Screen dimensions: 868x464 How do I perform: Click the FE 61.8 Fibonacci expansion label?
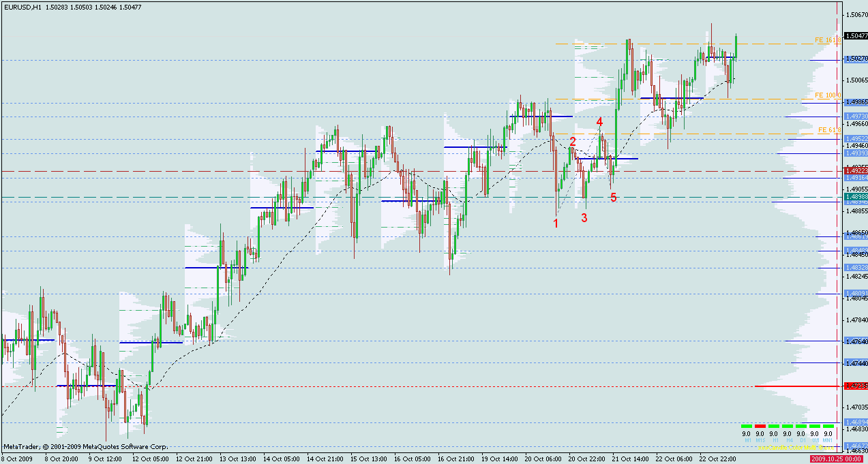(x=827, y=129)
